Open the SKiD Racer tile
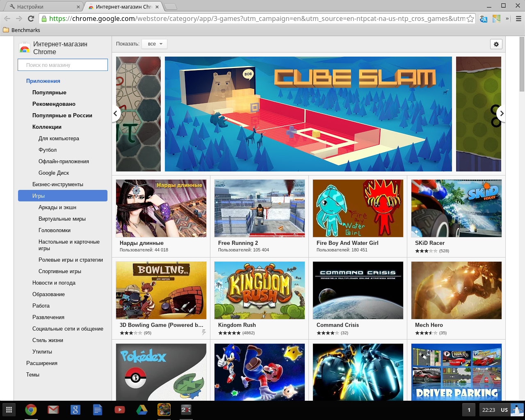Screen dimensions: 525x420 coord(457,216)
